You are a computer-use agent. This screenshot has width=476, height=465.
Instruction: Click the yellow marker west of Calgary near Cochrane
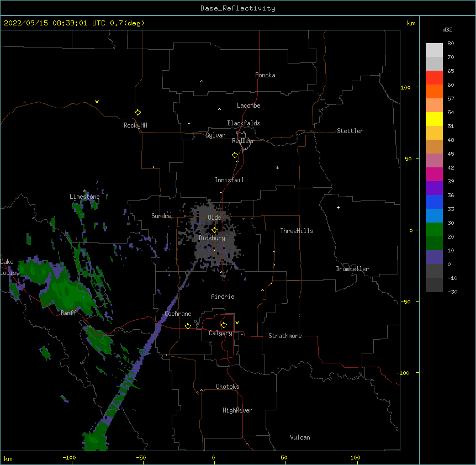coord(188,326)
